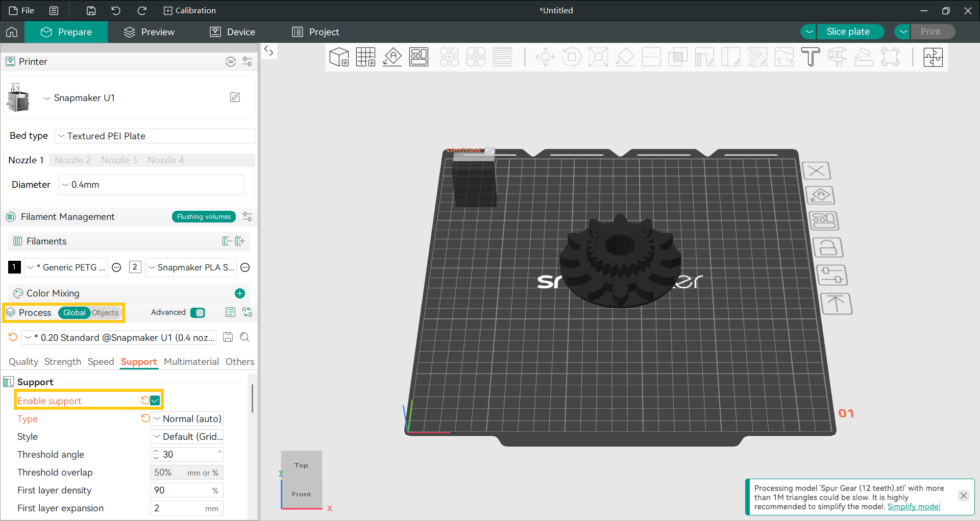Open the Multimaterial settings tab
Viewport: 980px width, 521px height.
pos(191,362)
